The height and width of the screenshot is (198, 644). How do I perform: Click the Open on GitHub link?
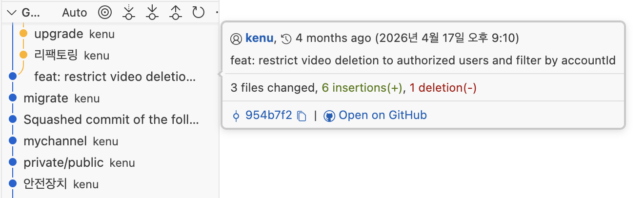[x=383, y=116]
